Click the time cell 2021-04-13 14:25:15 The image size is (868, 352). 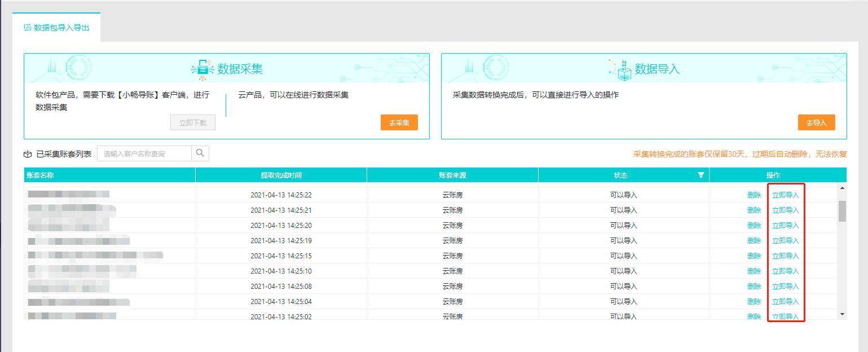(281, 256)
